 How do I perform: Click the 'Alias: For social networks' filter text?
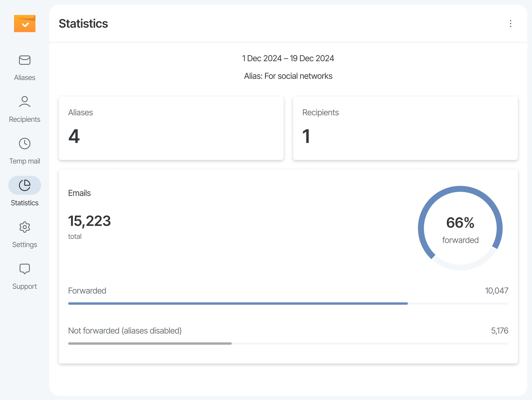pos(288,76)
